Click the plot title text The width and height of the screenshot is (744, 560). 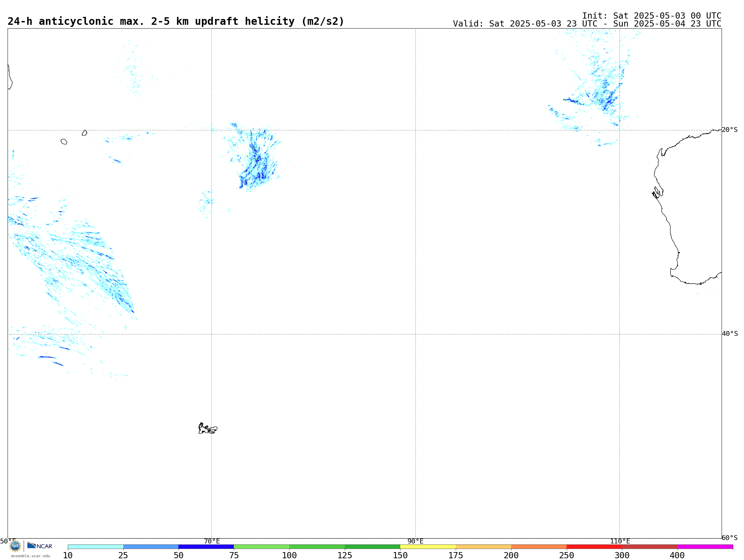[176, 21]
